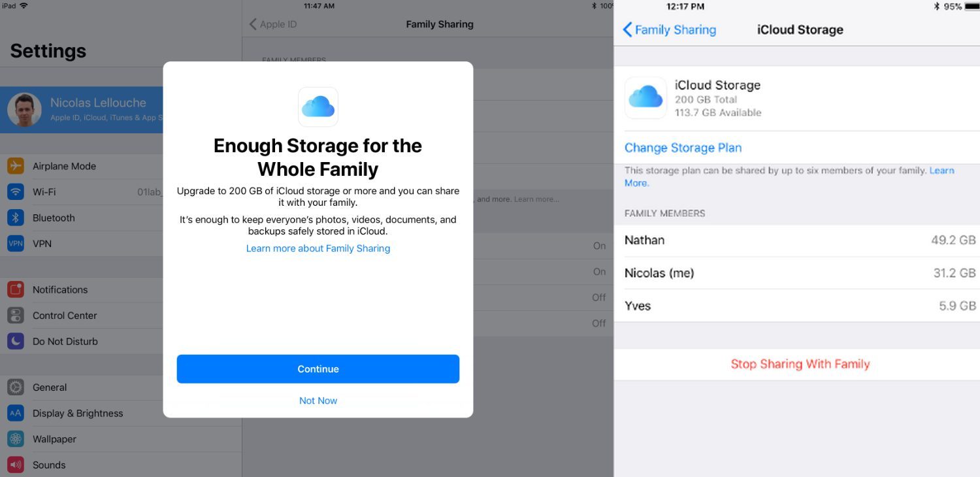The height and width of the screenshot is (477, 980).
Task: Tap the iCloud Storage page title
Action: 800,29
